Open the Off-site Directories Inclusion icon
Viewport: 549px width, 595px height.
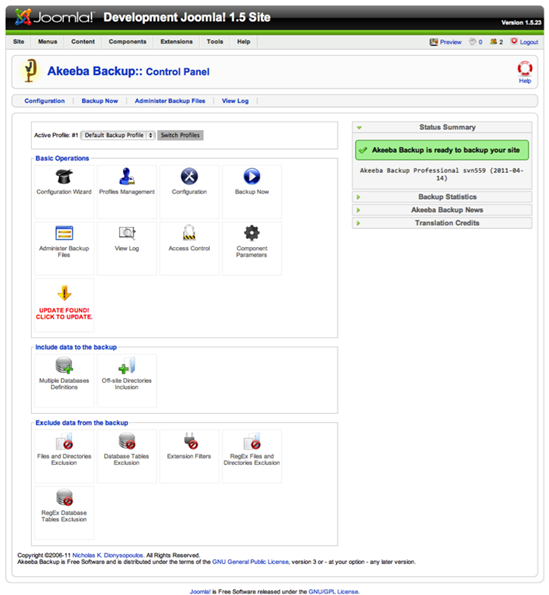coord(127,365)
